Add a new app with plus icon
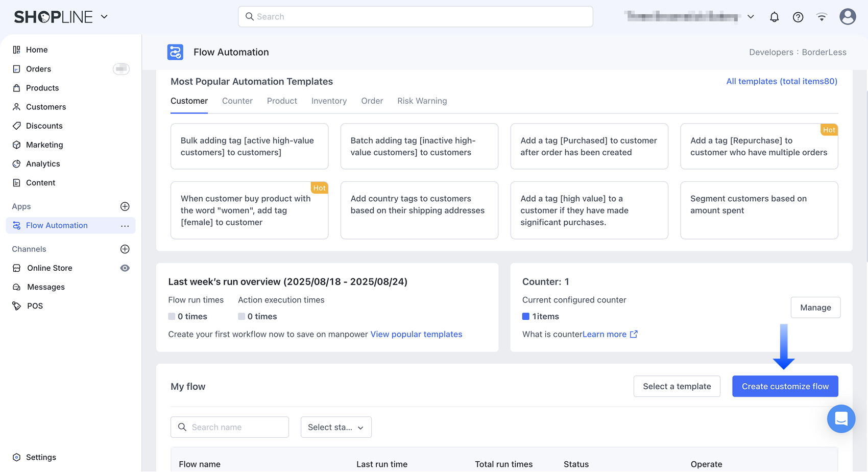This screenshot has width=868, height=472. pyautogui.click(x=125, y=206)
